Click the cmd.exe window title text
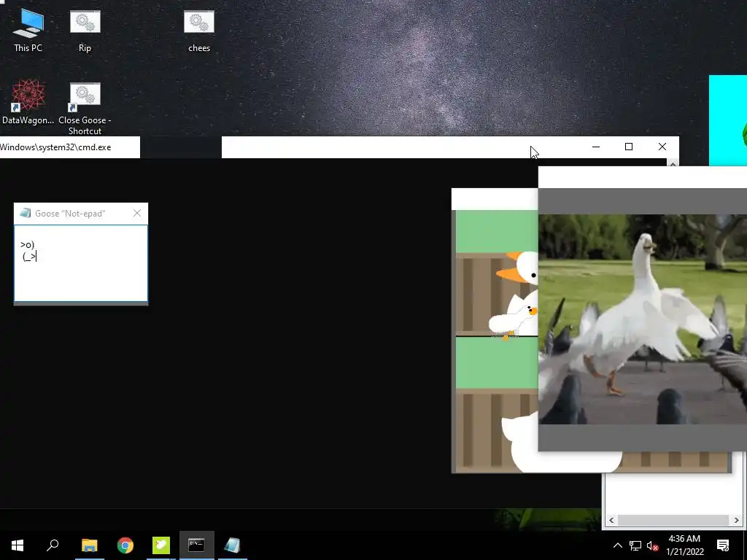 55,147
